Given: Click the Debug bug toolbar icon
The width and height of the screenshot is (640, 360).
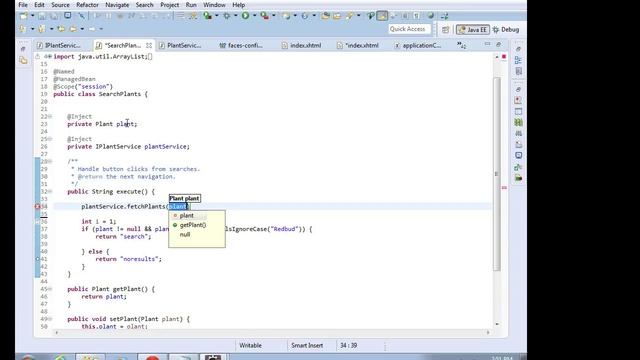Looking at the screenshot, I should [x=227, y=16].
